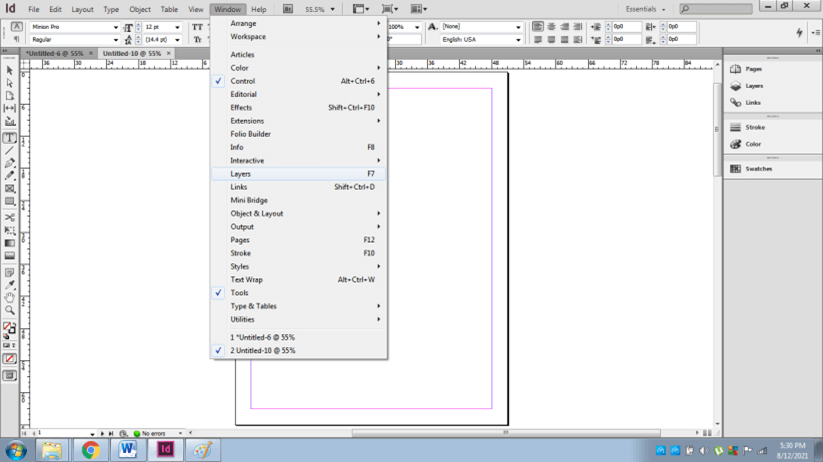Select the Selection tool arrow
Image resolution: width=823 pixels, height=462 pixels.
[x=9, y=70]
